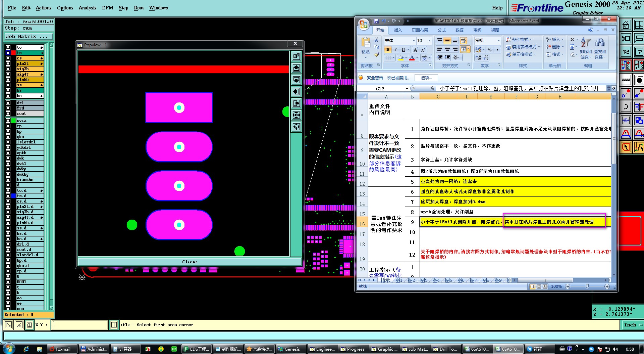Toggle the checkbox for layer sig3b

tap(8, 69)
